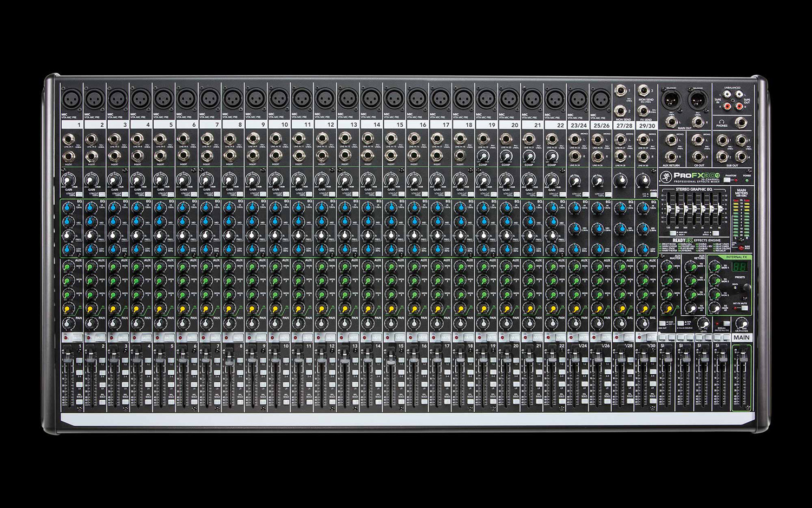
Task: Click the Internal FX TO MAIN knob
Action: click(715, 308)
